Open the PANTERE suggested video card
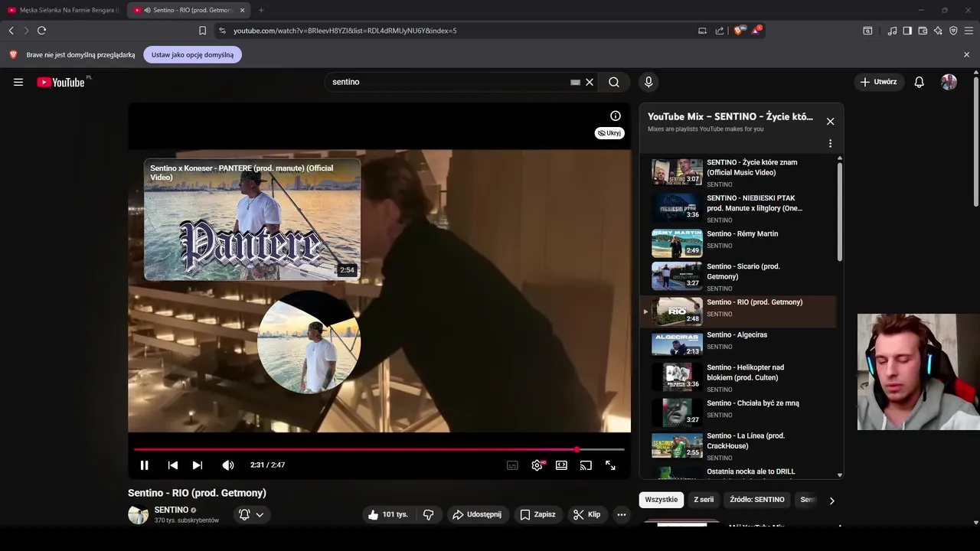The width and height of the screenshot is (980, 551). pyautogui.click(x=252, y=220)
